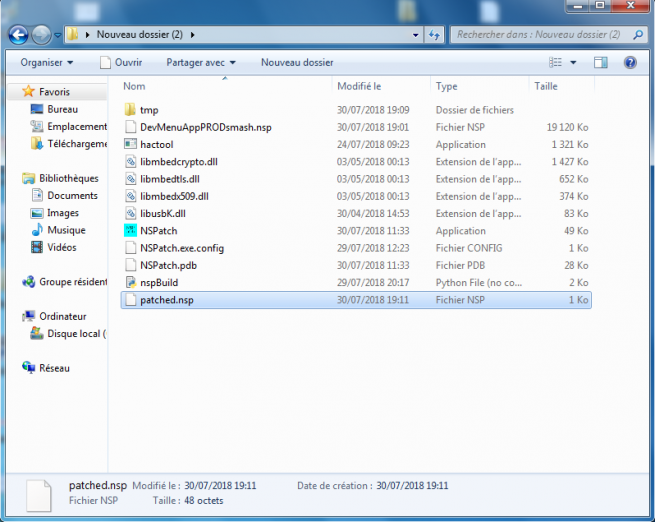Open the recent pages dropdown beside Forward
Viewport: 655px width, 522px height.
click(58, 35)
